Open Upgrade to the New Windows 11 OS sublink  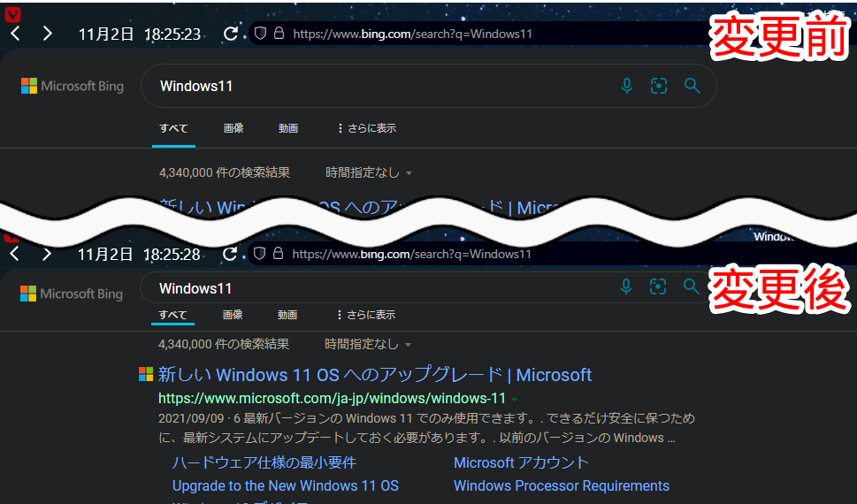(x=286, y=486)
